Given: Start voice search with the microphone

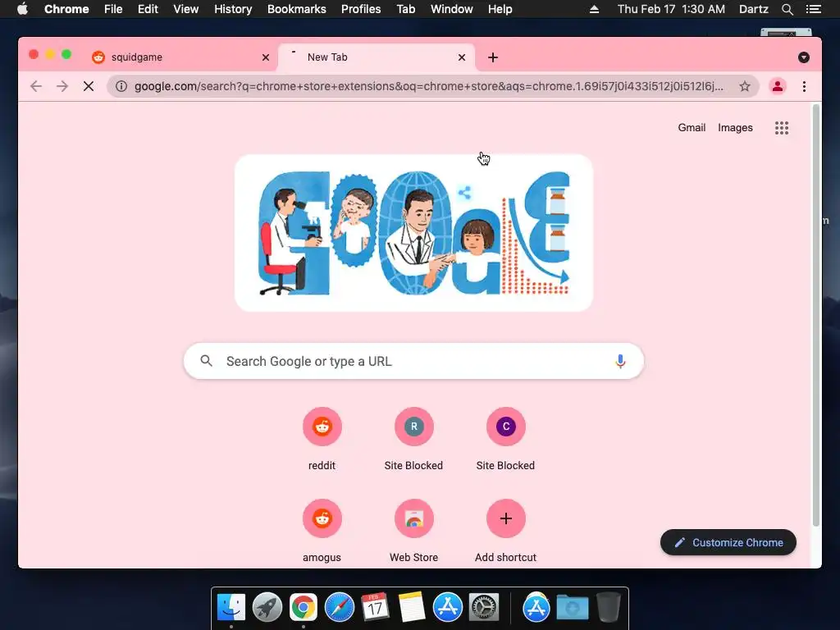Looking at the screenshot, I should [620, 361].
